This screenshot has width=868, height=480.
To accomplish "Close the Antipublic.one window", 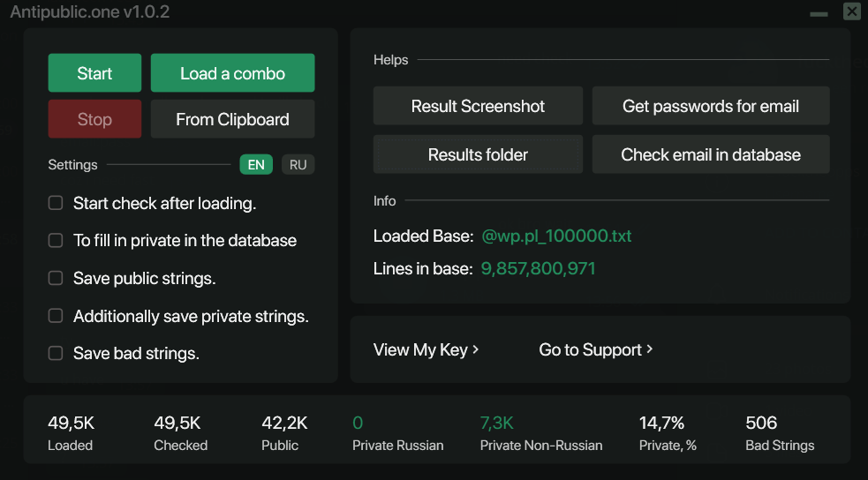I will click(x=852, y=11).
